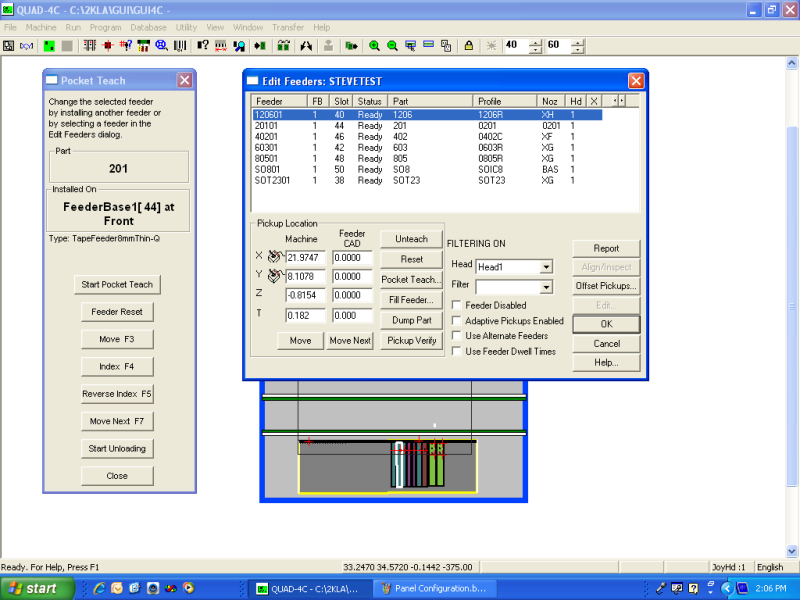Click the first toolbar icon at far left

tap(9, 46)
